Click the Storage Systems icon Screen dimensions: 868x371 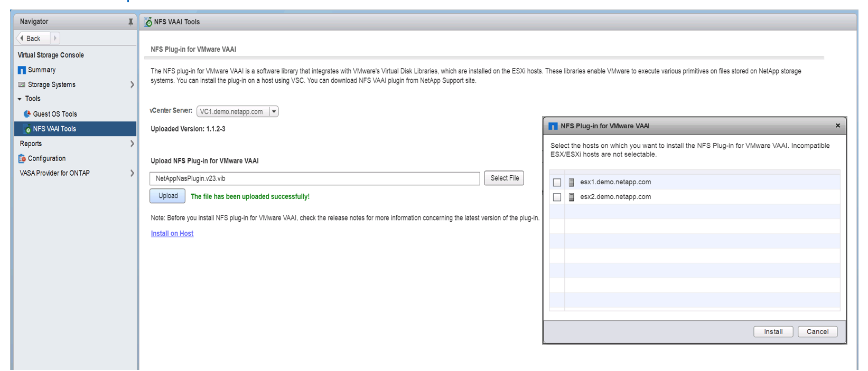(22, 84)
